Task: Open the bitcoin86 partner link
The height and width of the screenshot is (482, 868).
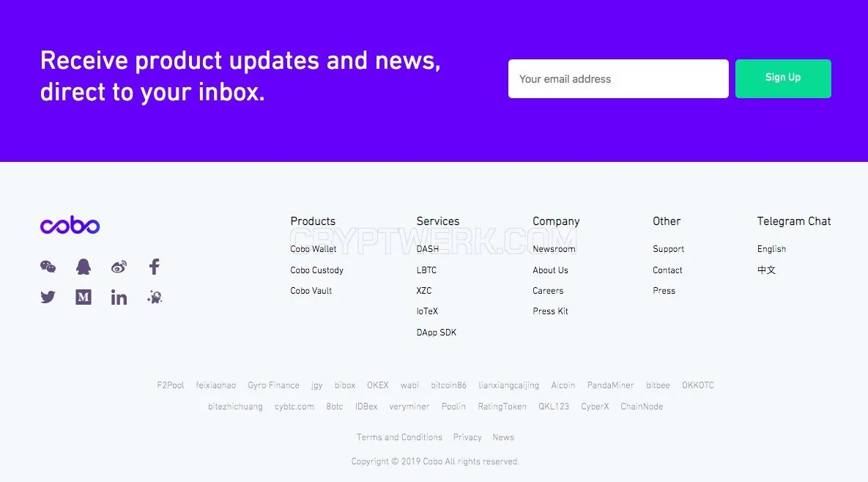Action: pos(449,385)
